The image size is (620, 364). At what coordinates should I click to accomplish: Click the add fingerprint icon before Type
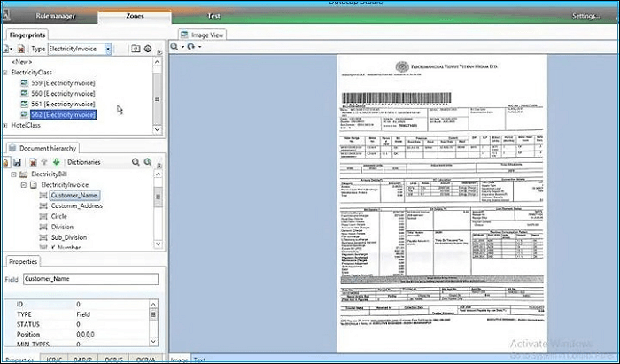tap(5, 49)
